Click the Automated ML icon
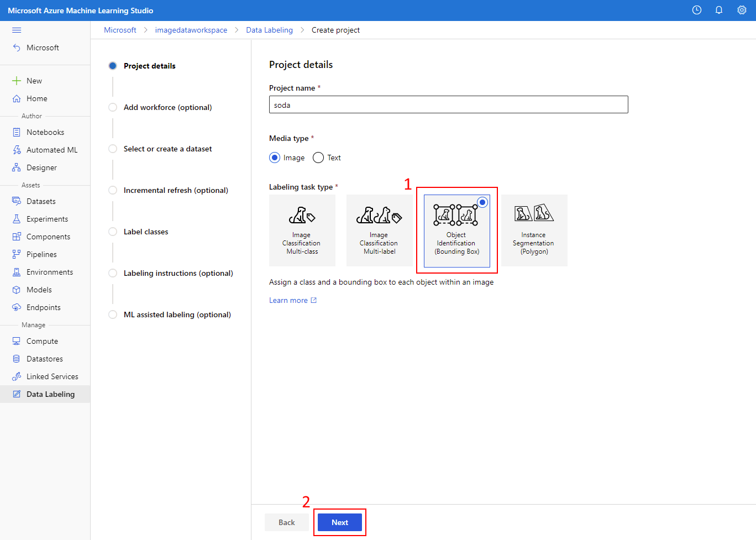This screenshot has height=540, width=756. coord(17,150)
